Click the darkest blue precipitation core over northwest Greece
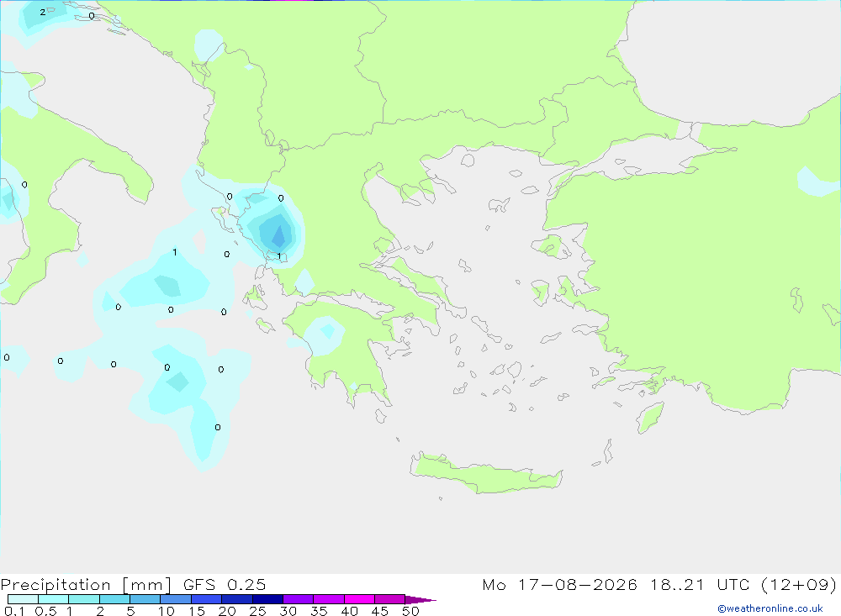 (278, 236)
